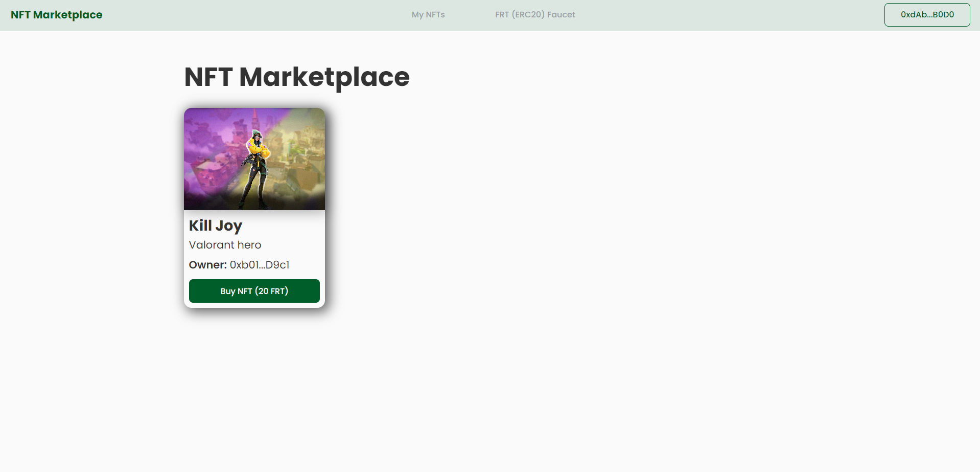Viewport: 980px width, 472px height.
Task: Open the Kill Joy NFT image
Action: (x=254, y=159)
